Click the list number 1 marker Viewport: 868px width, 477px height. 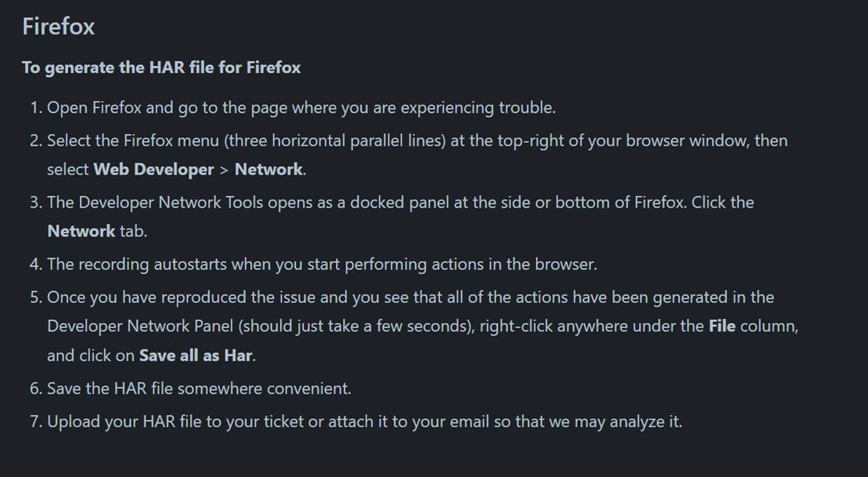click(x=36, y=108)
